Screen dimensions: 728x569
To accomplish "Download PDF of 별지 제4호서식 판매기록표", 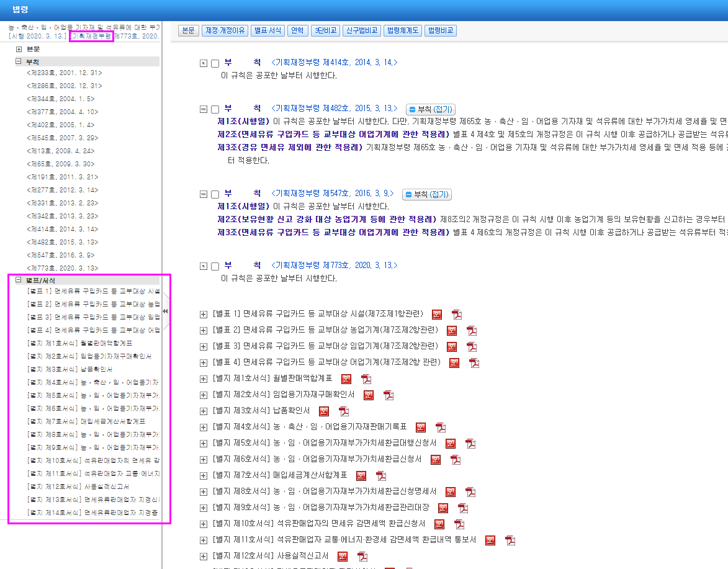I will pos(441,428).
